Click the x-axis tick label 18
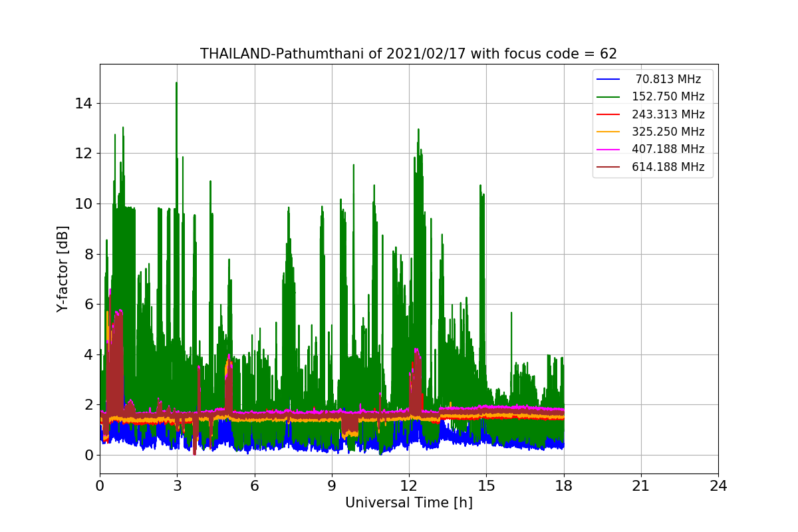This screenshot has height=532, width=798. [563, 486]
